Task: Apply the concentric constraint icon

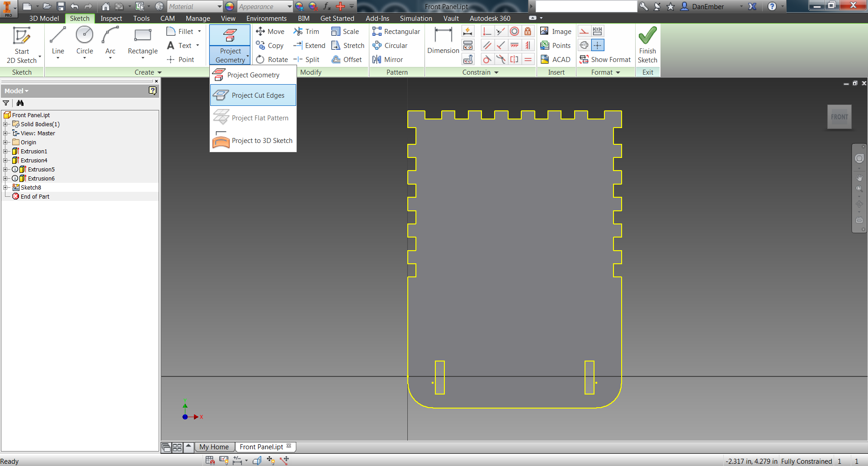Action: tap(514, 32)
